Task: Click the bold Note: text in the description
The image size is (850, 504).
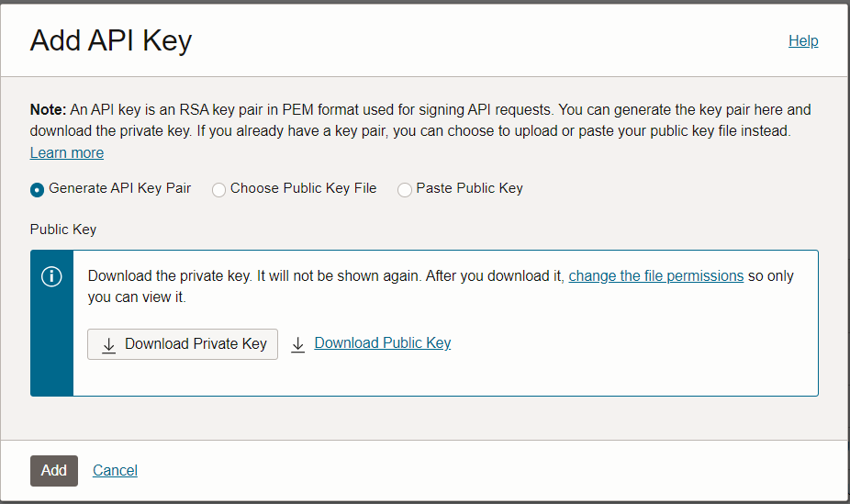Action: pyautogui.click(x=49, y=110)
